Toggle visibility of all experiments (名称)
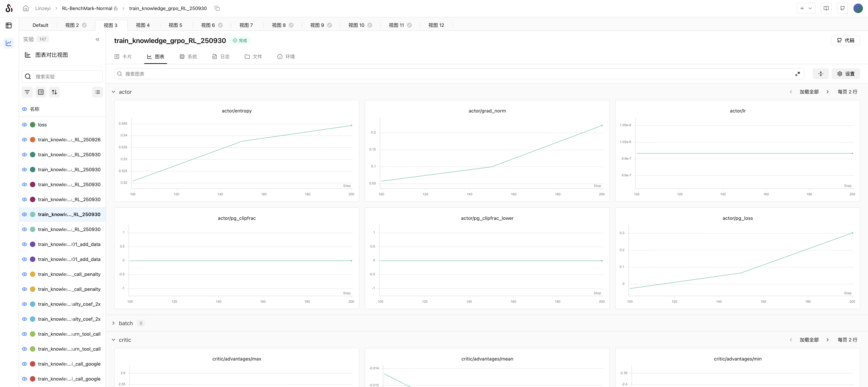Viewport: 868px width, 387px height. (x=24, y=109)
